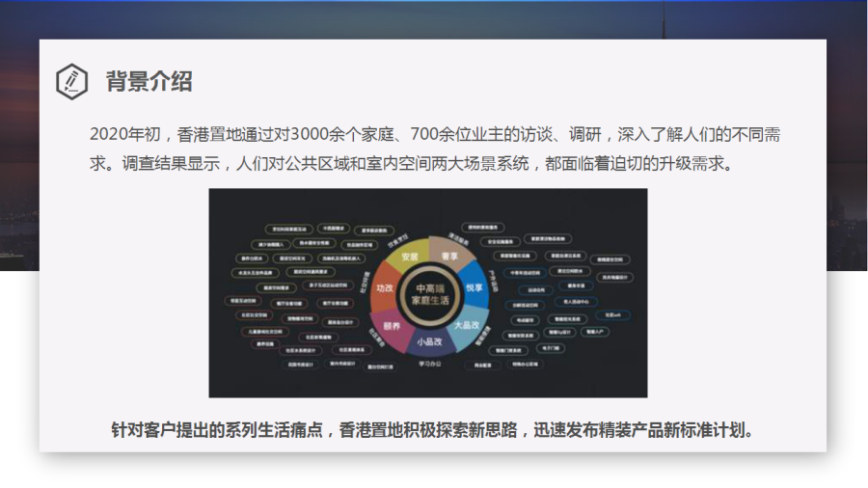Image resolution: width=868 pixels, height=488 pixels.
Task: Click the orange 功改 segment
Action: [384, 287]
